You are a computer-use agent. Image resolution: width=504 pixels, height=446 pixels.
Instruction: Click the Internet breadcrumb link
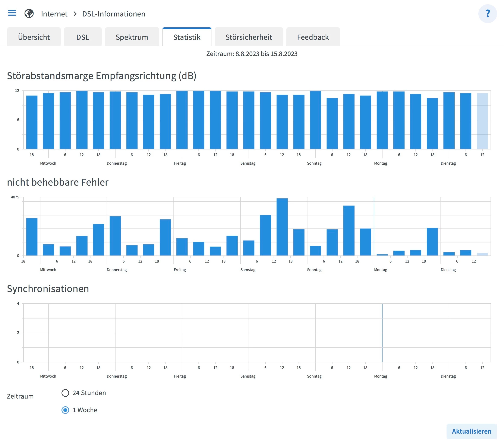(x=54, y=14)
